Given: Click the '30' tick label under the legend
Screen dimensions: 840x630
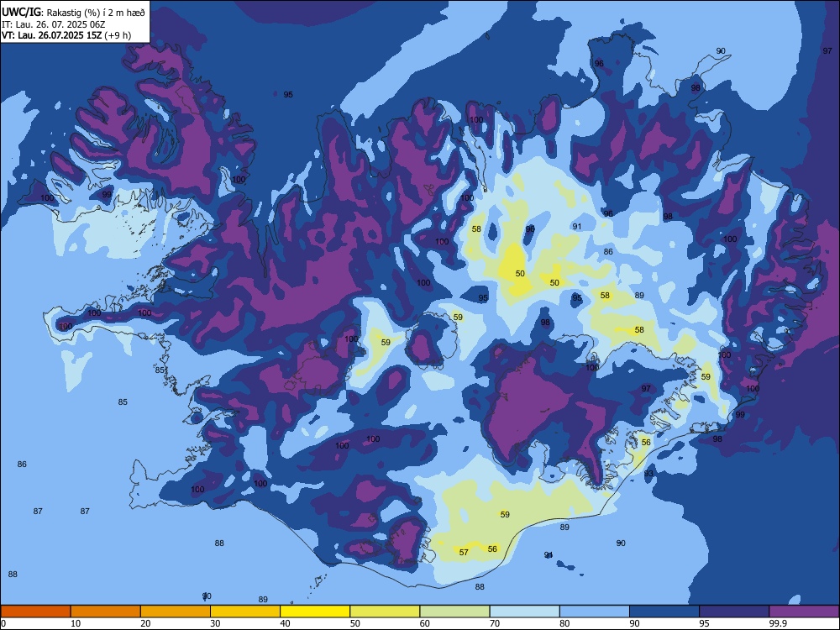Looking at the screenshot, I should (x=215, y=623).
